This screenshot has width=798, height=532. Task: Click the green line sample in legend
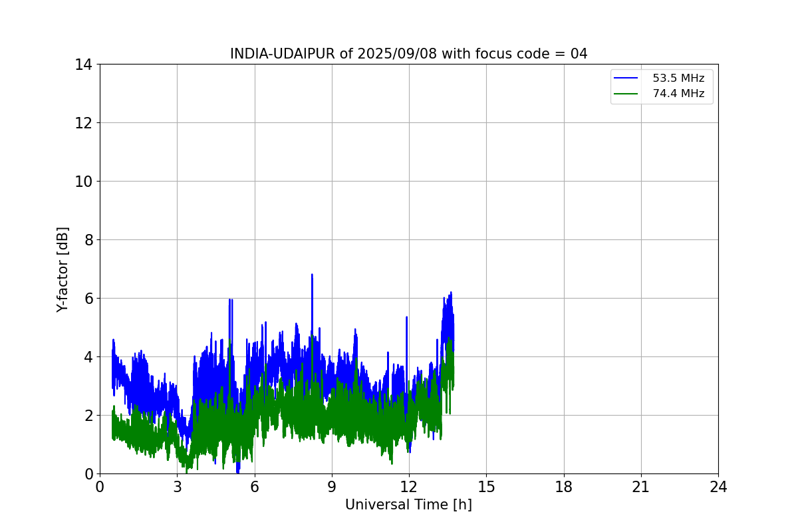point(626,94)
